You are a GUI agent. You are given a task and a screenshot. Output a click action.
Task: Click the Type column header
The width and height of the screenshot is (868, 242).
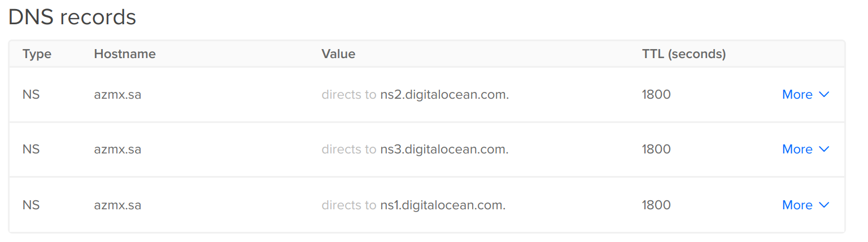pyautogui.click(x=37, y=54)
